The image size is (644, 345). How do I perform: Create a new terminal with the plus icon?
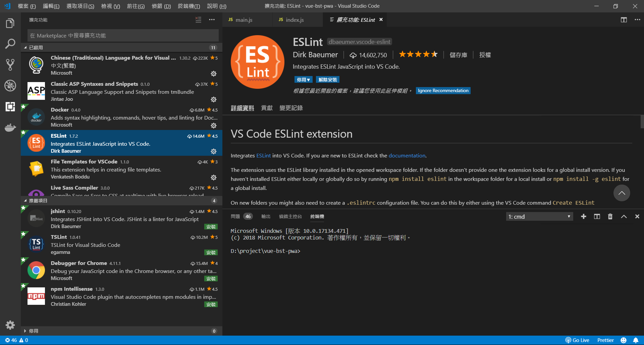click(x=584, y=216)
